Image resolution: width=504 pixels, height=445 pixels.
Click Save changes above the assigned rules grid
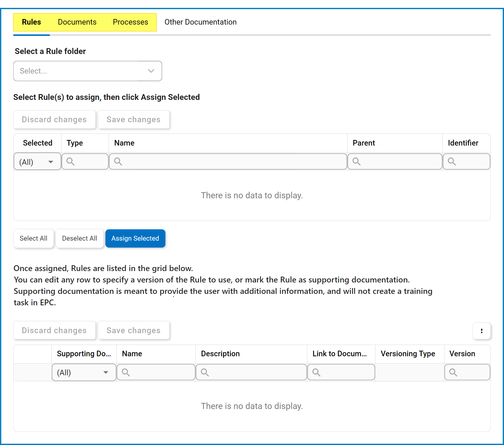134,330
